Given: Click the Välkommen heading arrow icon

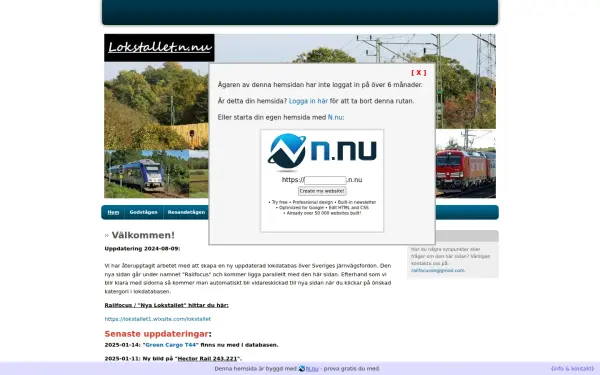Looking at the screenshot, I should click(107, 235).
